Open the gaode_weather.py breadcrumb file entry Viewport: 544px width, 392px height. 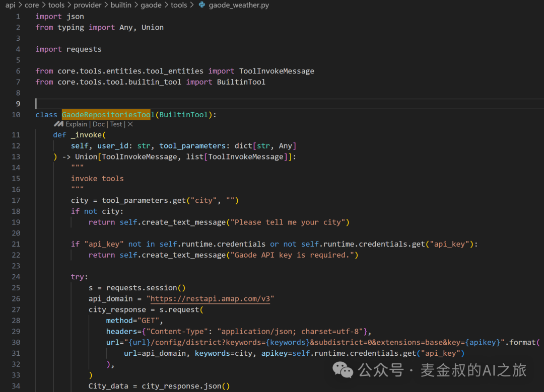239,5
